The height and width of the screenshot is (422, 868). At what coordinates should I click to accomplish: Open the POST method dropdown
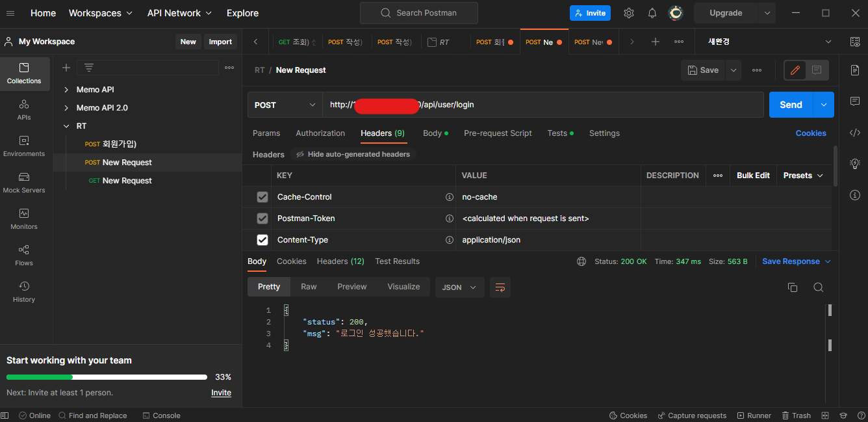[x=285, y=105]
